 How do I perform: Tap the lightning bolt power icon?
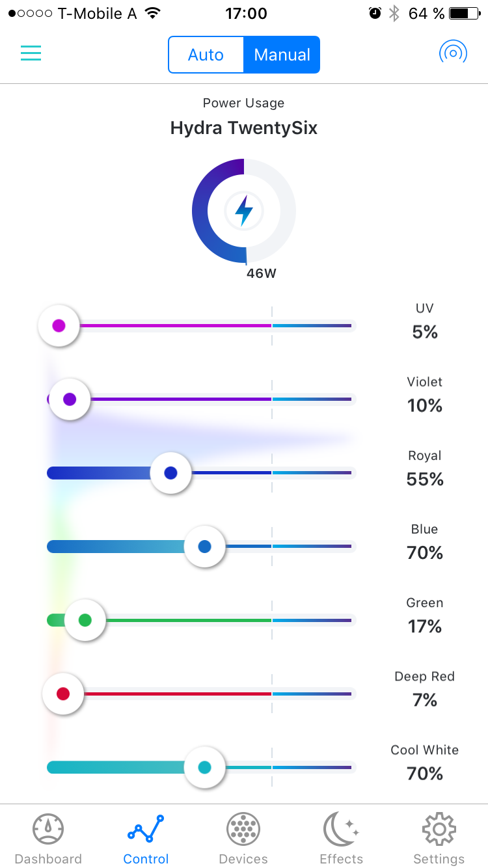pos(244,211)
